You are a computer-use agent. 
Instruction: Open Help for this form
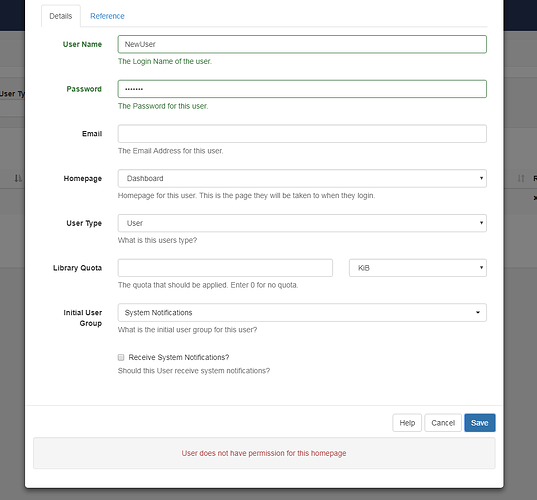coord(407,423)
